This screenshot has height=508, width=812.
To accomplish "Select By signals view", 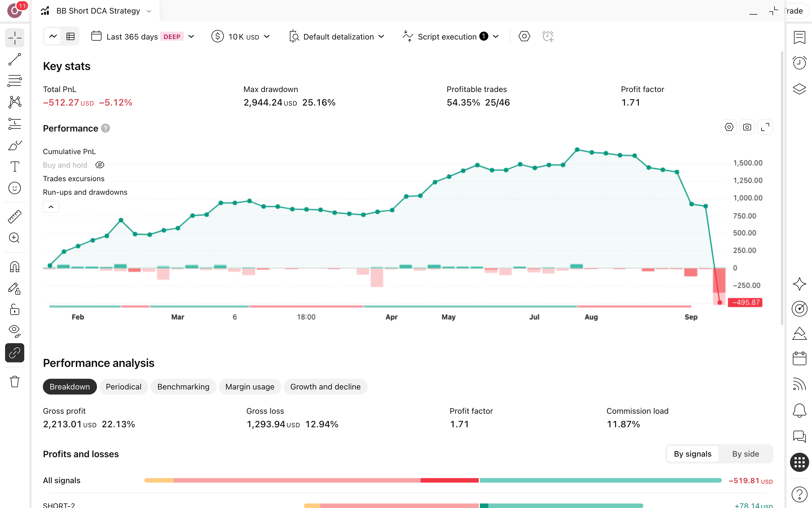I will [692, 454].
